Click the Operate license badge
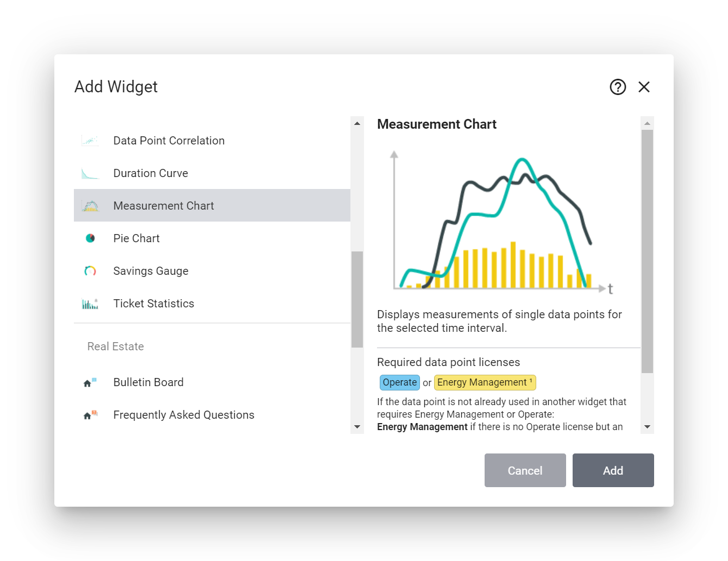 coord(400,382)
